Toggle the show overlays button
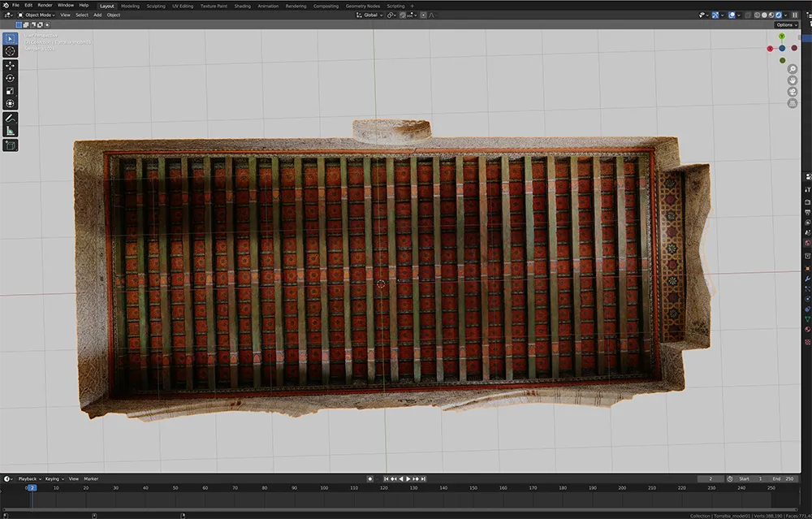The image size is (812, 519). click(733, 15)
